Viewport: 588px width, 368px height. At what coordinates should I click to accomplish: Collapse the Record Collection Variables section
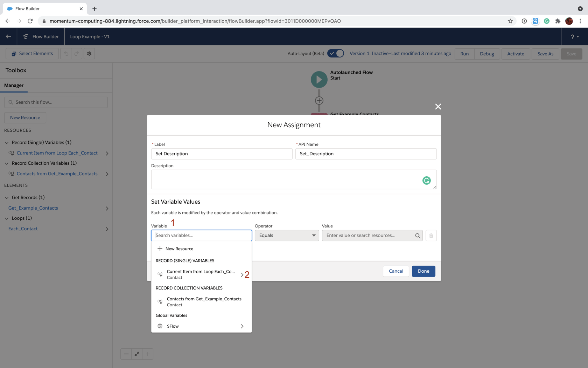pos(6,163)
